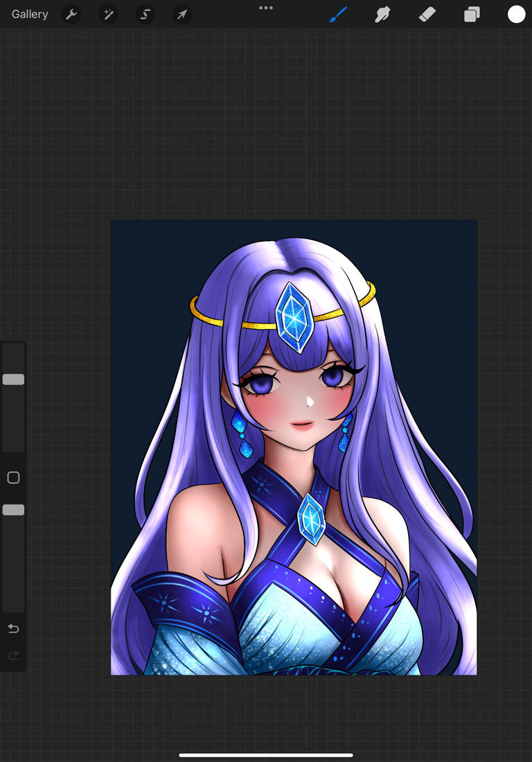
Task: Click the brush size slider handle
Action: click(14, 380)
